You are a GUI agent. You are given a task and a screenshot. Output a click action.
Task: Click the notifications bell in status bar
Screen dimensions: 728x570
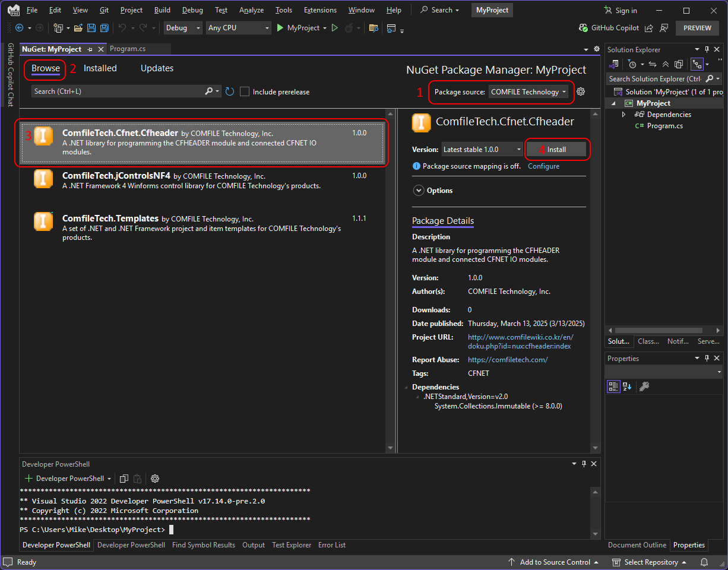[704, 562]
